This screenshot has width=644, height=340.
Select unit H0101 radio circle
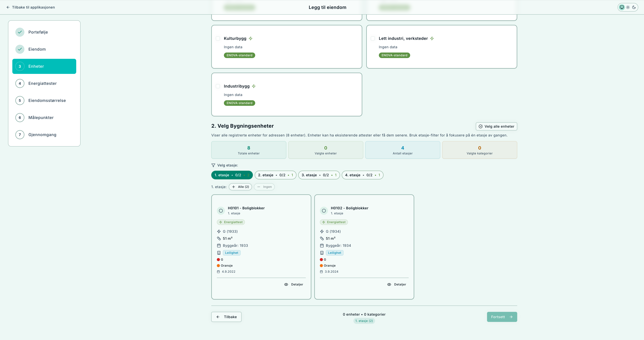pos(221,211)
